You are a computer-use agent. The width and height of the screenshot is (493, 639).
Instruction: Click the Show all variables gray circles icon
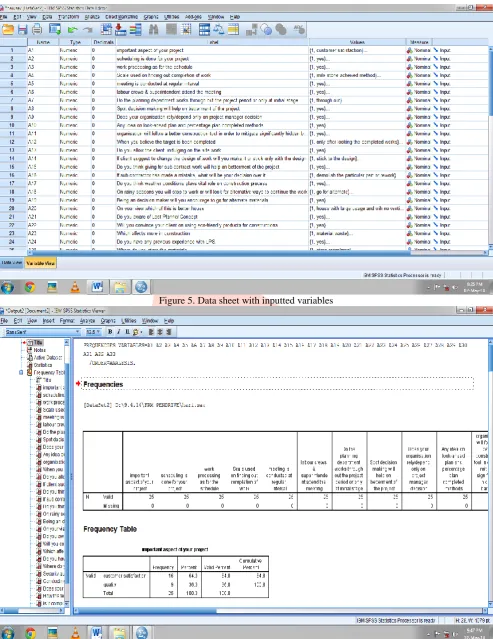(281, 29)
